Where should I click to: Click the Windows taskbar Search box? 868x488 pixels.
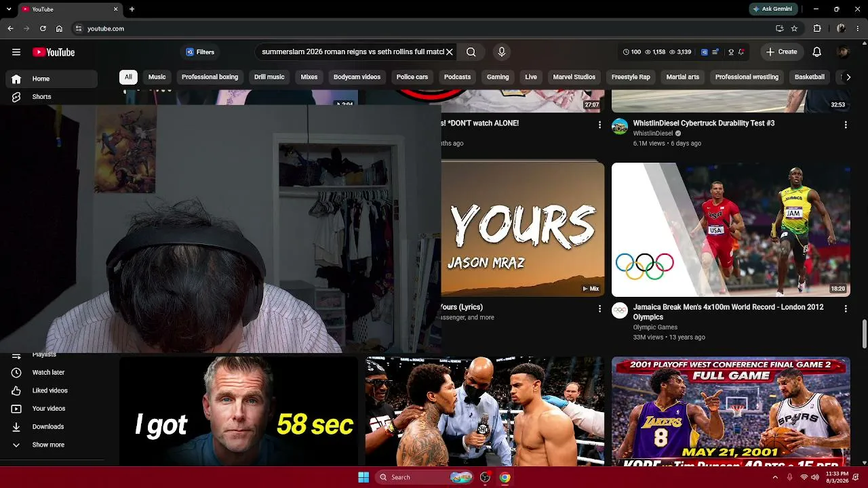pos(425,477)
